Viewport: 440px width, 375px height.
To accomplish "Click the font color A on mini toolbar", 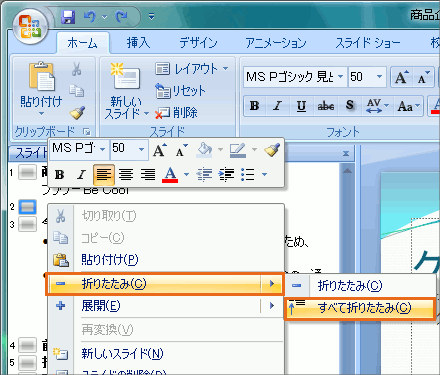I will 170,174.
